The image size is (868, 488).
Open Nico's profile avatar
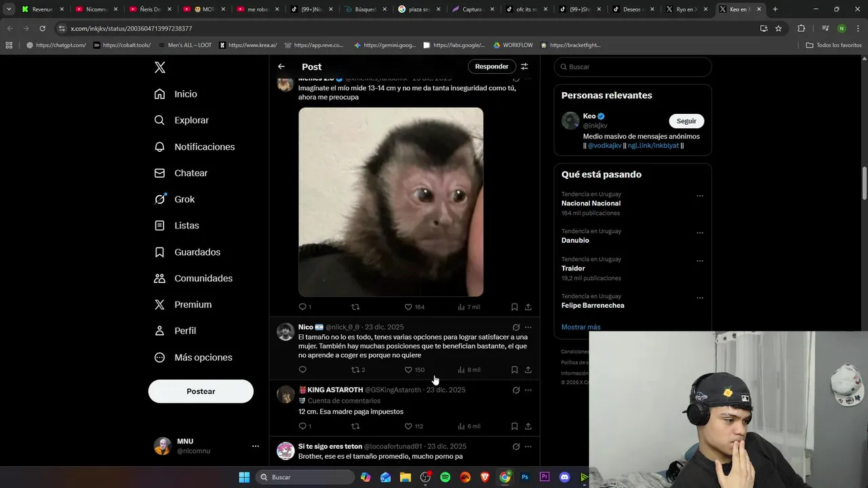(285, 331)
